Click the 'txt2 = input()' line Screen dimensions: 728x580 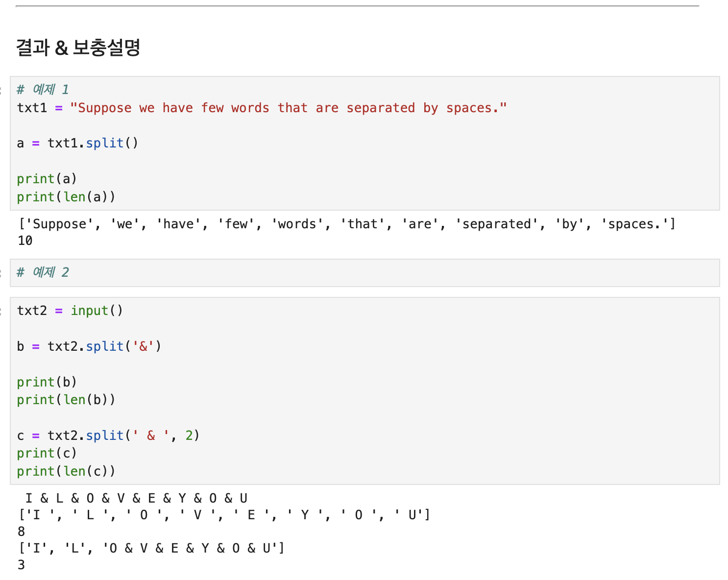pyautogui.click(x=70, y=311)
